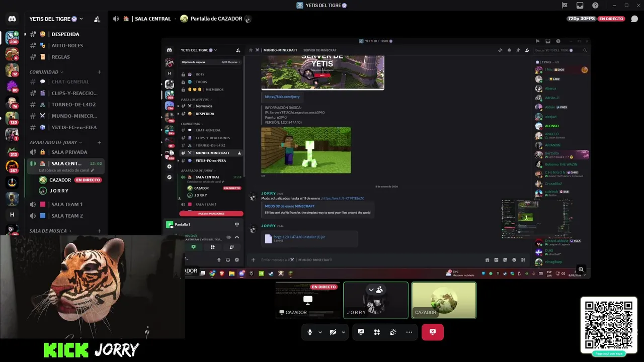Screen dimensions: 644x362
Task: Open the soundboard icon in call bar
Action: pyautogui.click(x=393, y=332)
